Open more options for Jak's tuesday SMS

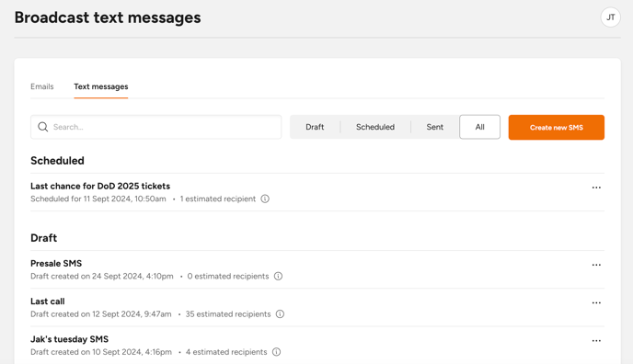(x=596, y=341)
